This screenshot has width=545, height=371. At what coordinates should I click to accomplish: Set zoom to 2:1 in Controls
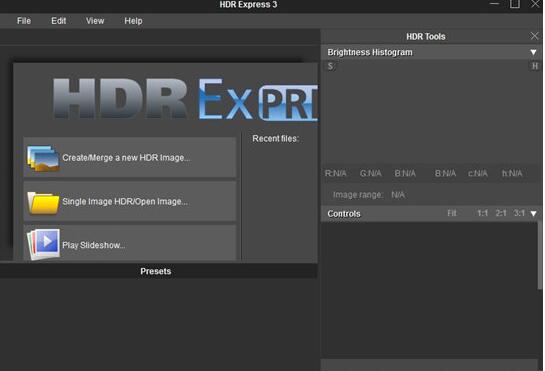pyautogui.click(x=501, y=213)
